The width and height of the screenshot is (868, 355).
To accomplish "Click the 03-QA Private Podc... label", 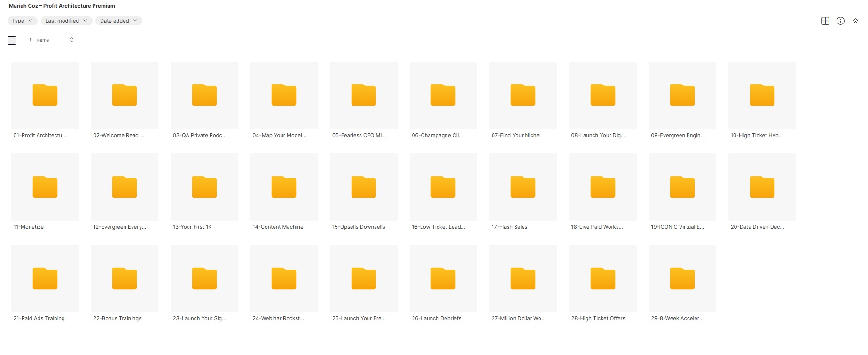I will point(200,135).
